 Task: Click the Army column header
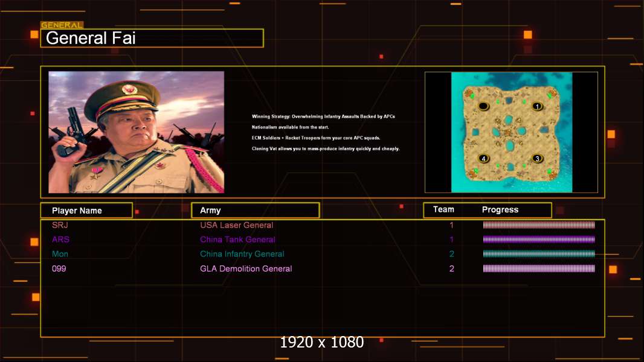coord(255,211)
